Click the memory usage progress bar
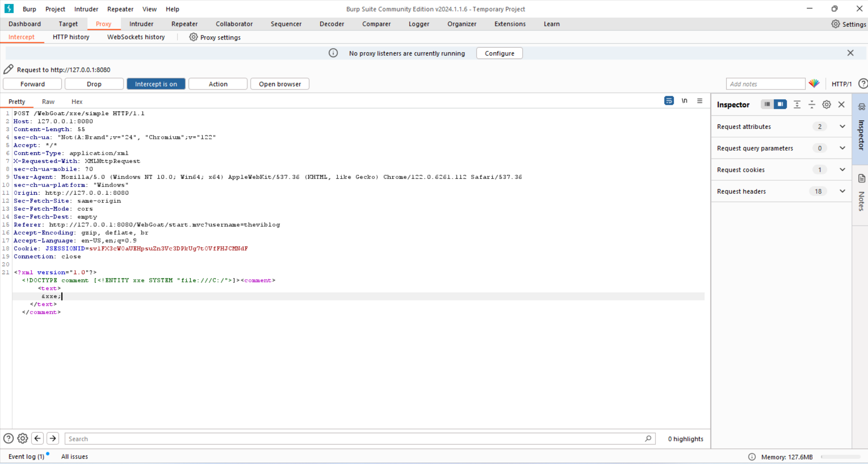 tap(840, 457)
